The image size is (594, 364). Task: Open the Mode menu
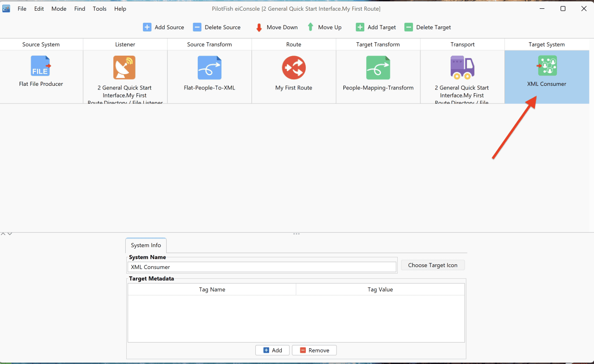pyautogui.click(x=59, y=9)
